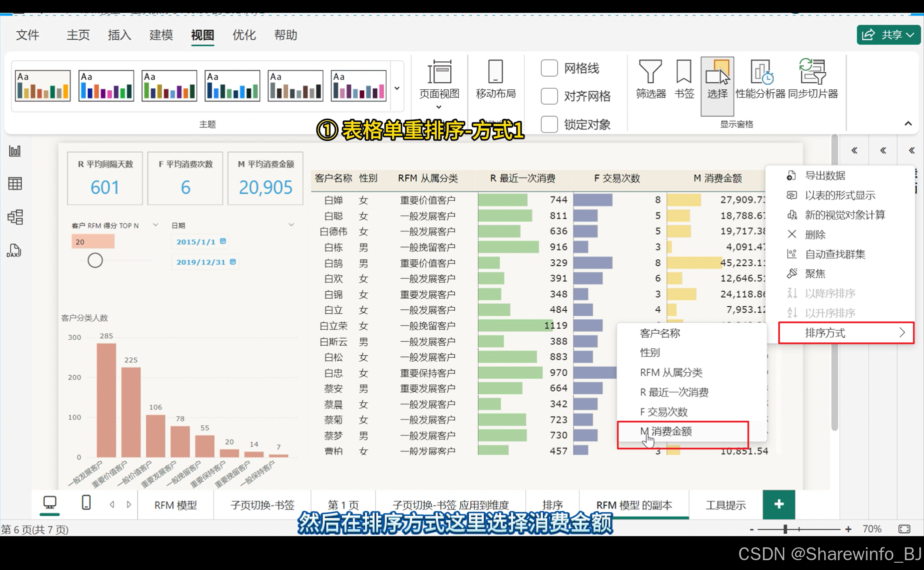The image size is (924, 570).
Task: Toggle the 对齐网格 snap to grid checkbox
Action: pos(549,96)
